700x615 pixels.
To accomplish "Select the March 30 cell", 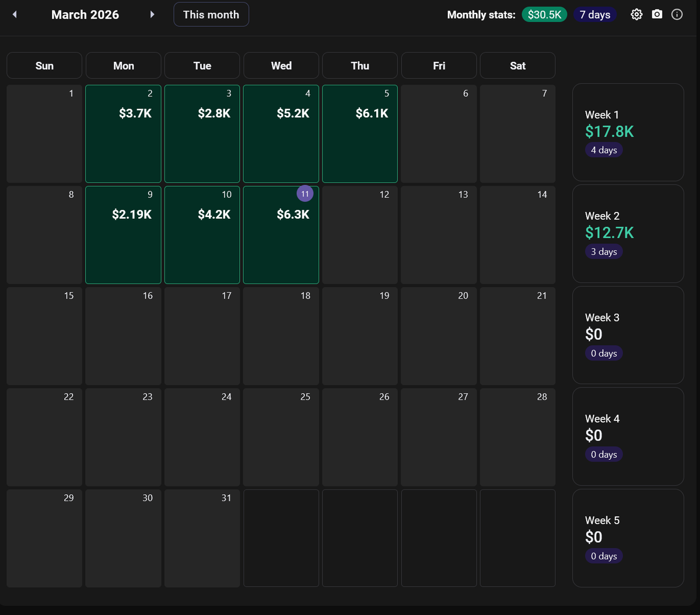I will (124, 538).
